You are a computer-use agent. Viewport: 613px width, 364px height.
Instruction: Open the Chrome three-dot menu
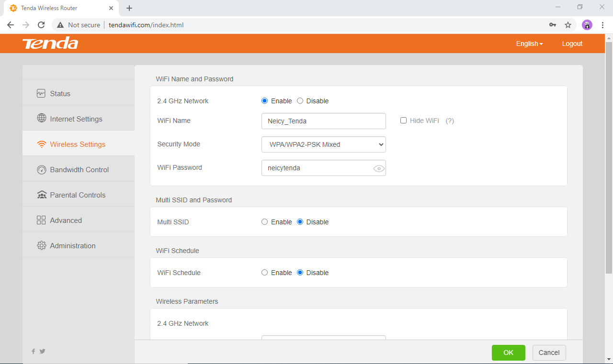(602, 25)
